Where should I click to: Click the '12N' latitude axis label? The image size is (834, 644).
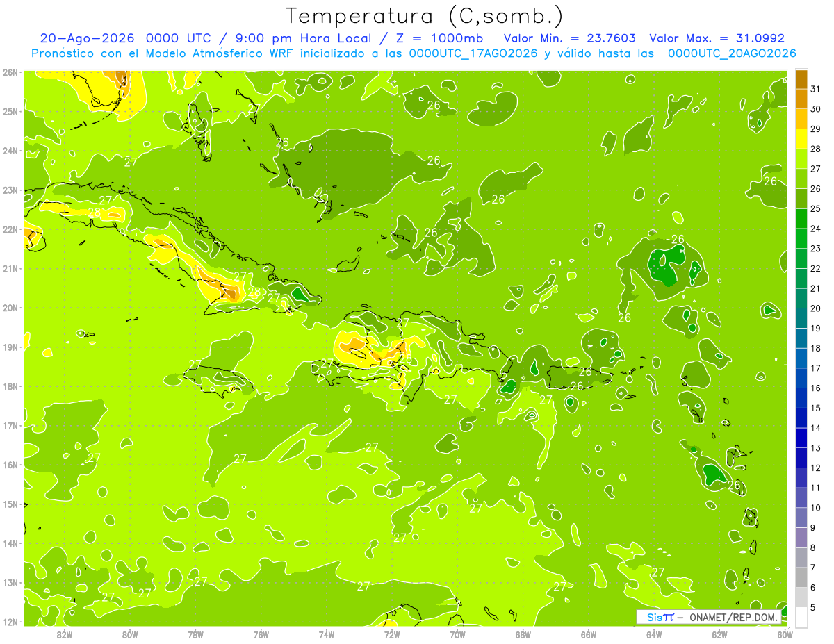tap(10, 622)
